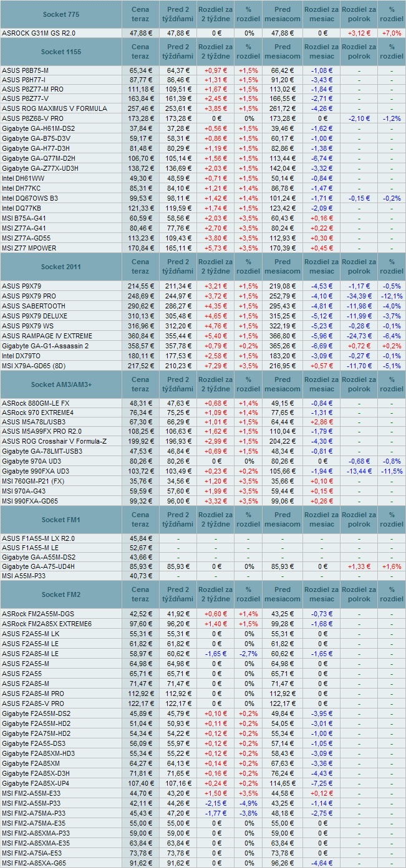The height and width of the screenshot is (868, 406).
Task: Click the Gigabyte GA-Z77X-UD3H product name
Action: (x=40, y=169)
